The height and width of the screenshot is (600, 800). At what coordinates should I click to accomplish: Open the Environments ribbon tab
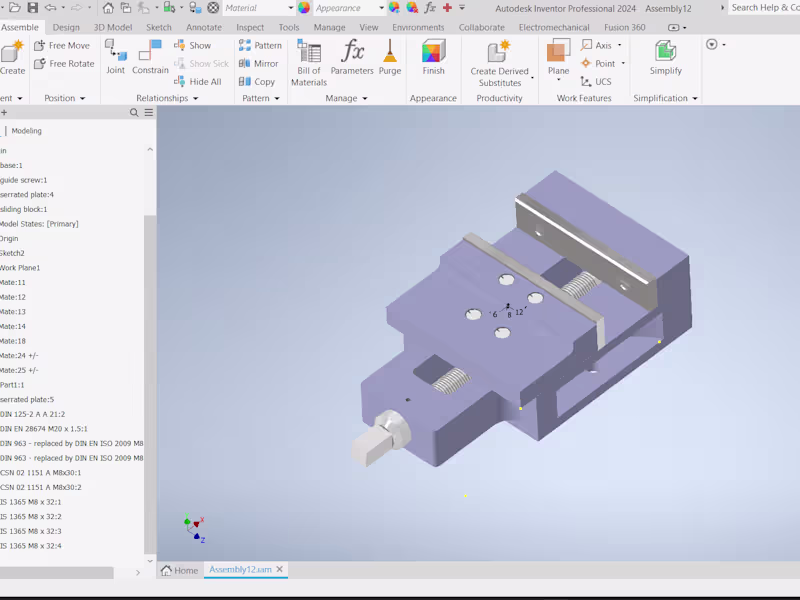pos(418,27)
